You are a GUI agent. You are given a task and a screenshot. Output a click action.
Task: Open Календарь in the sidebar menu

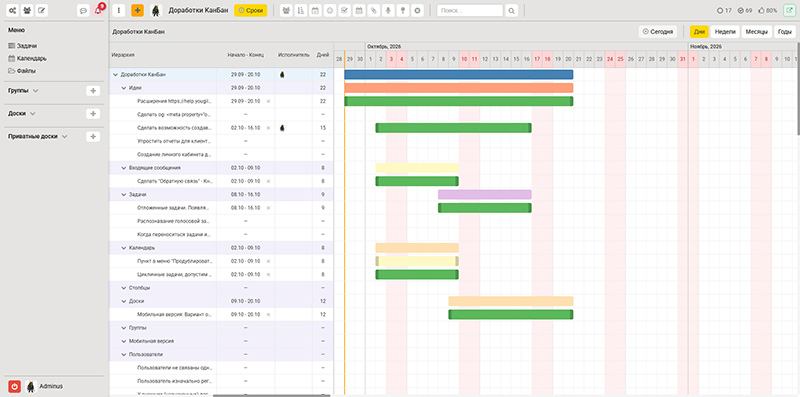tap(28, 58)
